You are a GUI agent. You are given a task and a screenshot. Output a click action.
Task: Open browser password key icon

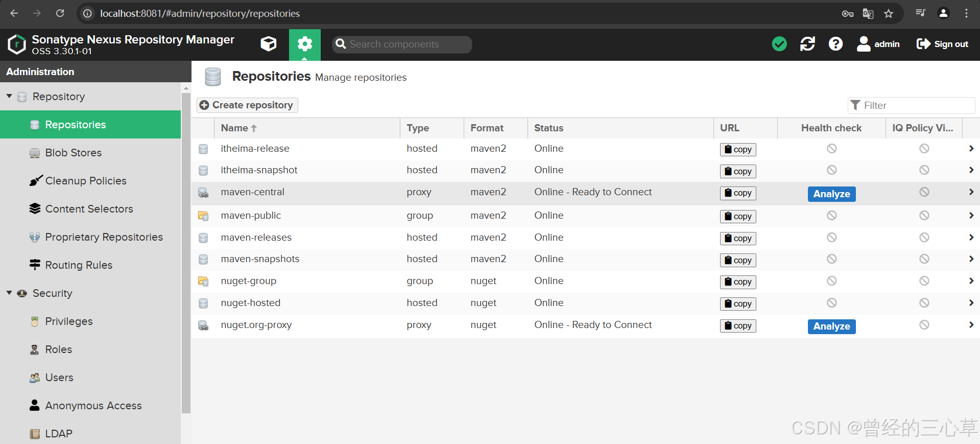click(848, 13)
